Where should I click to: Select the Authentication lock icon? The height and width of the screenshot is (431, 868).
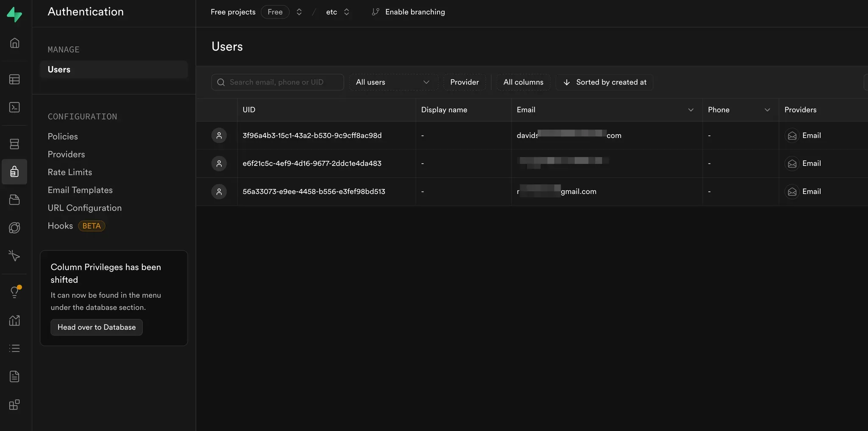pos(14,172)
